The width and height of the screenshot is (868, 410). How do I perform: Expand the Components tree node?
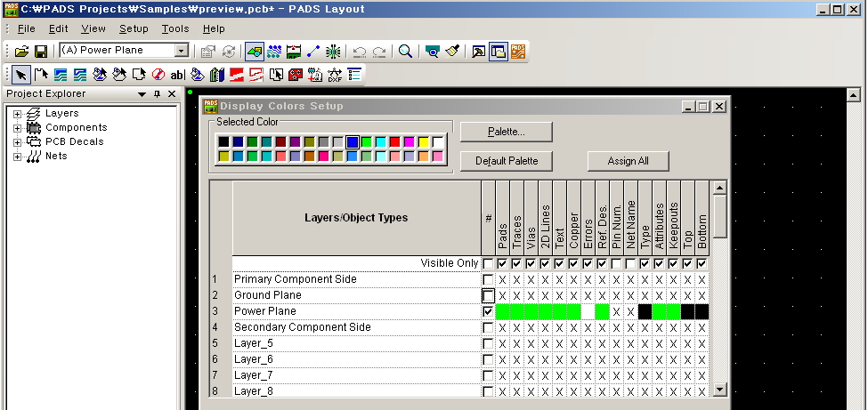(17, 128)
